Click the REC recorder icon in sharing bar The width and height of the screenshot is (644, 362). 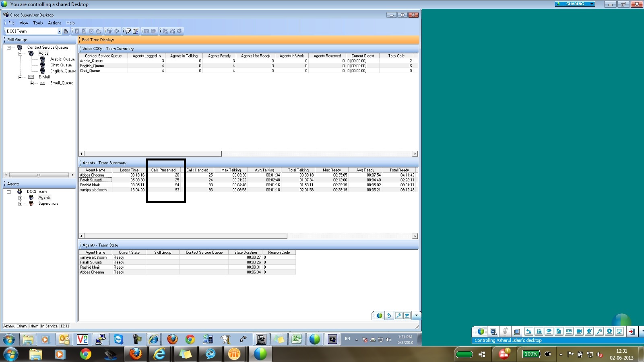click(569, 331)
